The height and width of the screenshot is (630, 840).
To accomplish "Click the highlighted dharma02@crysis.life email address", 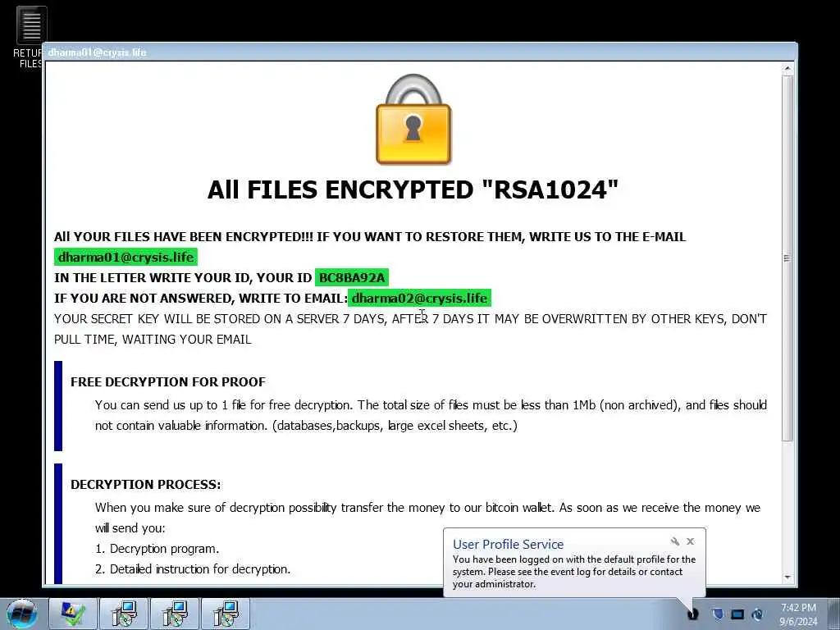I will point(419,298).
